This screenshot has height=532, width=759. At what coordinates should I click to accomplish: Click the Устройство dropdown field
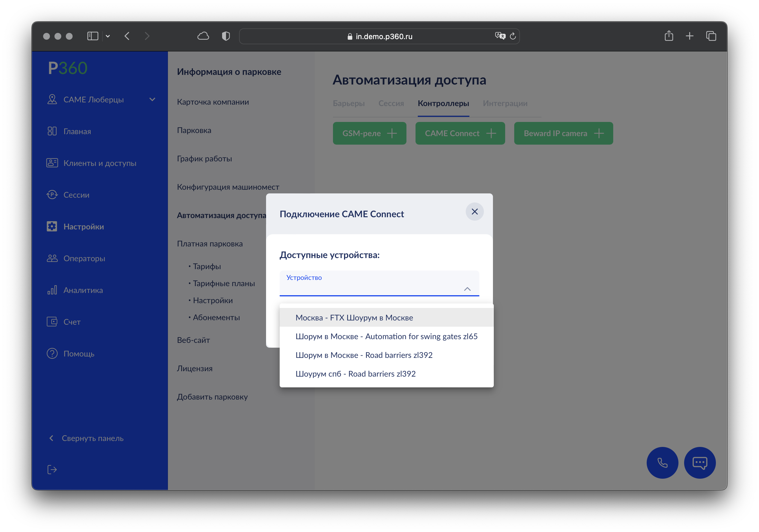click(379, 283)
